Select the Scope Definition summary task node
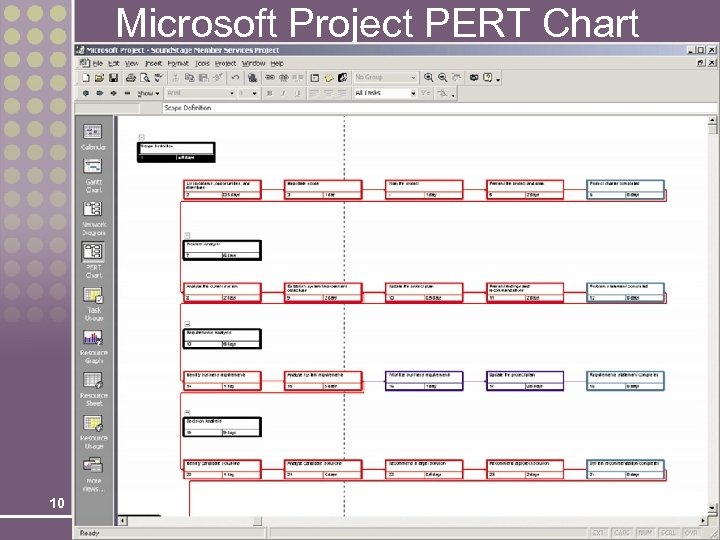The width and height of the screenshot is (720, 540). [176, 152]
